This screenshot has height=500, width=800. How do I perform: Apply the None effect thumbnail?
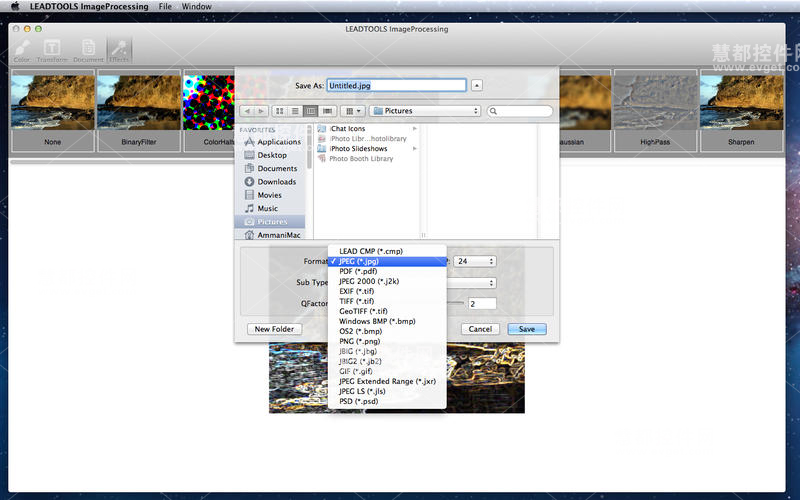point(53,111)
